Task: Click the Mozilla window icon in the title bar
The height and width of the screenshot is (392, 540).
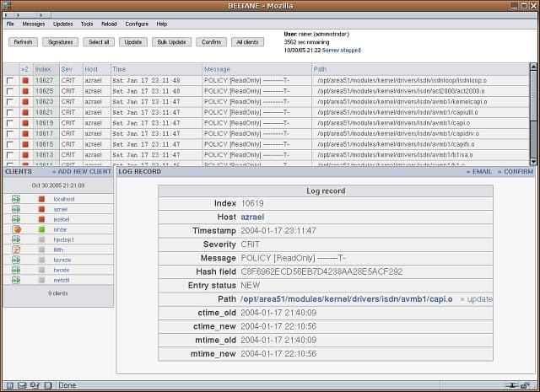Action: pyautogui.click(x=6, y=6)
